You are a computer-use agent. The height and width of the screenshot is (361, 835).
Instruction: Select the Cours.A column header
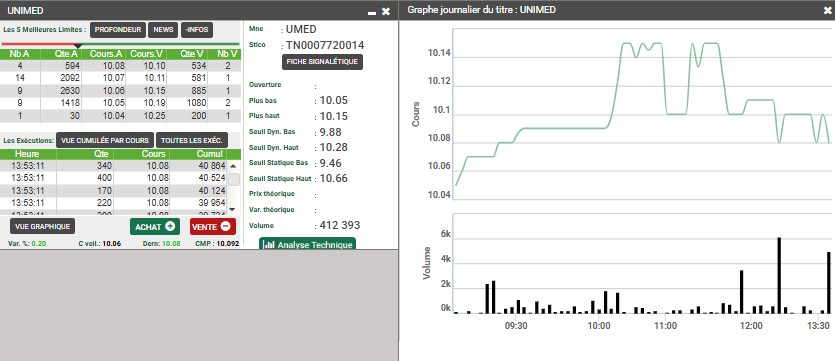(x=105, y=54)
